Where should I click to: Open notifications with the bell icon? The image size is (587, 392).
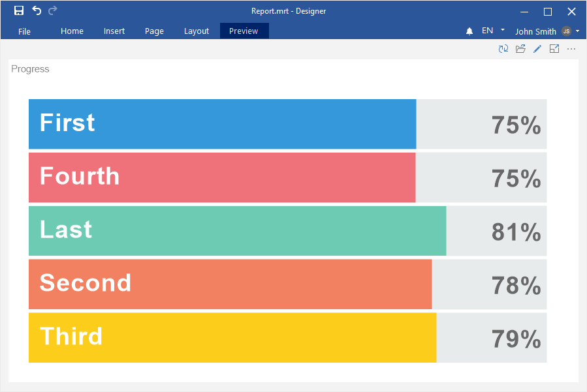pos(469,31)
